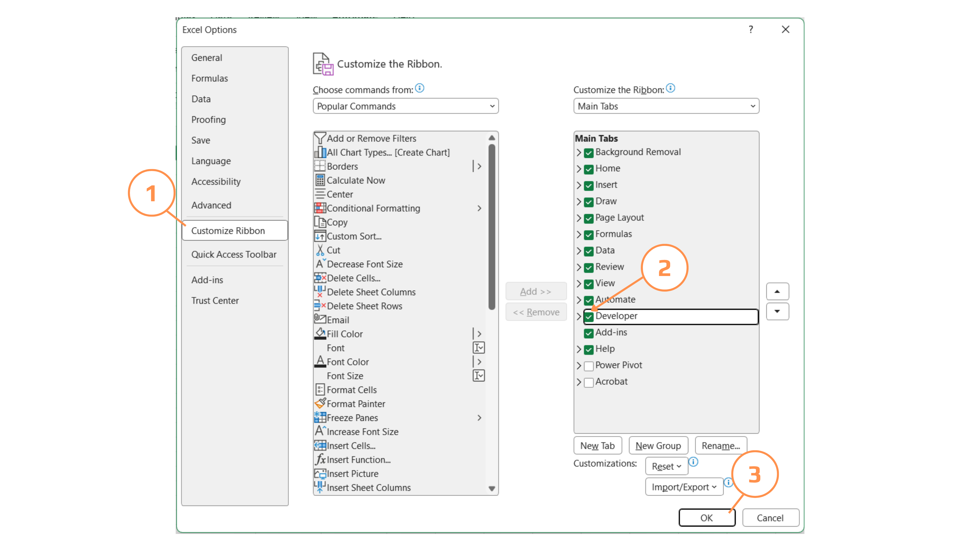The width and height of the screenshot is (980, 551).
Task: Click the Copy pages icon
Action: click(x=320, y=222)
